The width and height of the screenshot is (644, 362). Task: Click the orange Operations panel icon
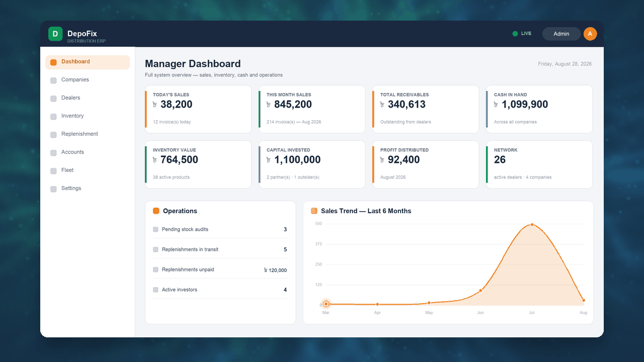point(156,211)
